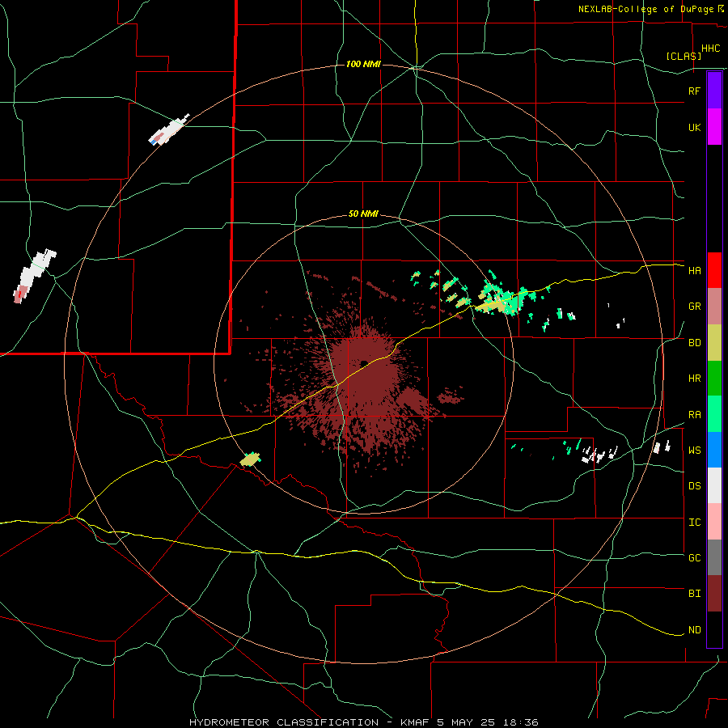Click the "ND" legend label
728x728 pixels.
694,630
